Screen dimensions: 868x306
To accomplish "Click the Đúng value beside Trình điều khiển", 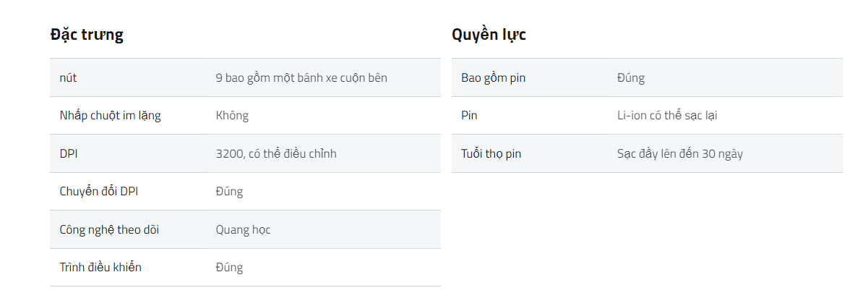I will point(229,268).
